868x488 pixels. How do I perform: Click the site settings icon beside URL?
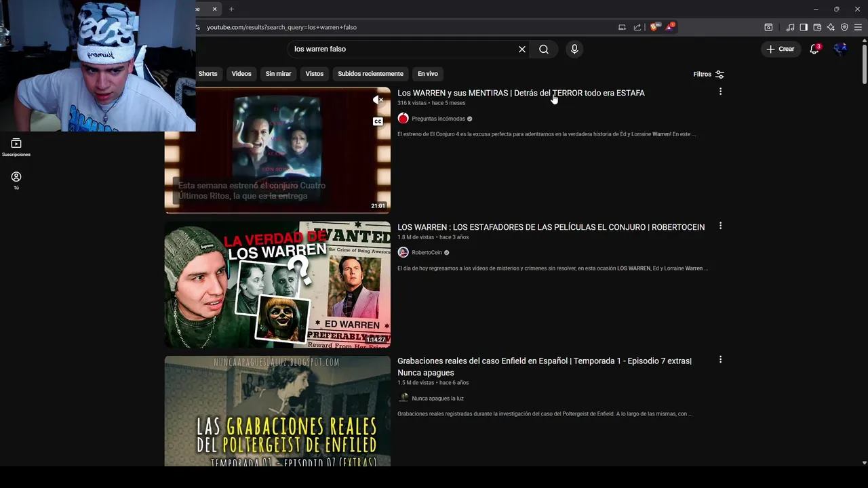click(198, 27)
